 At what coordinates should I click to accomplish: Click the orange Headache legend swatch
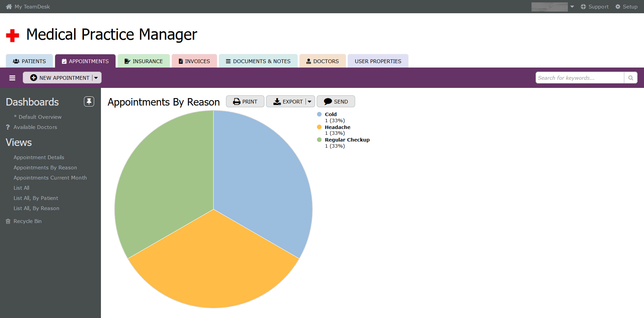319,127
